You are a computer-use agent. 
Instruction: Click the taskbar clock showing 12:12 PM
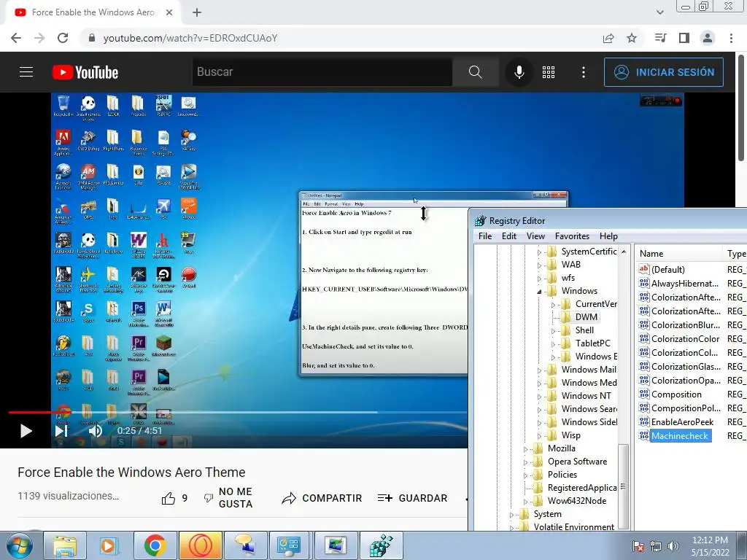[x=710, y=546]
